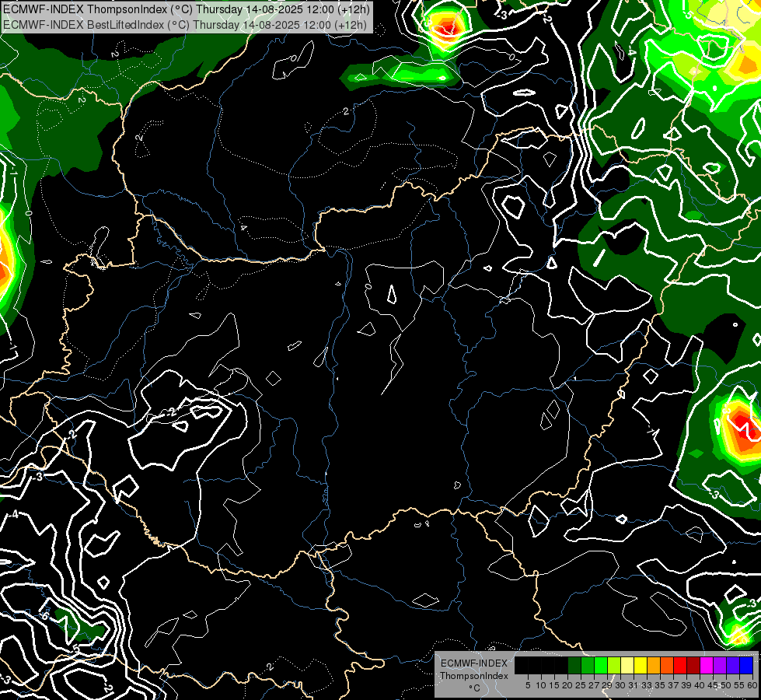The image size is (761, 700).
Task: Click the dark green 20-25 legend swatch
Action: [574, 665]
